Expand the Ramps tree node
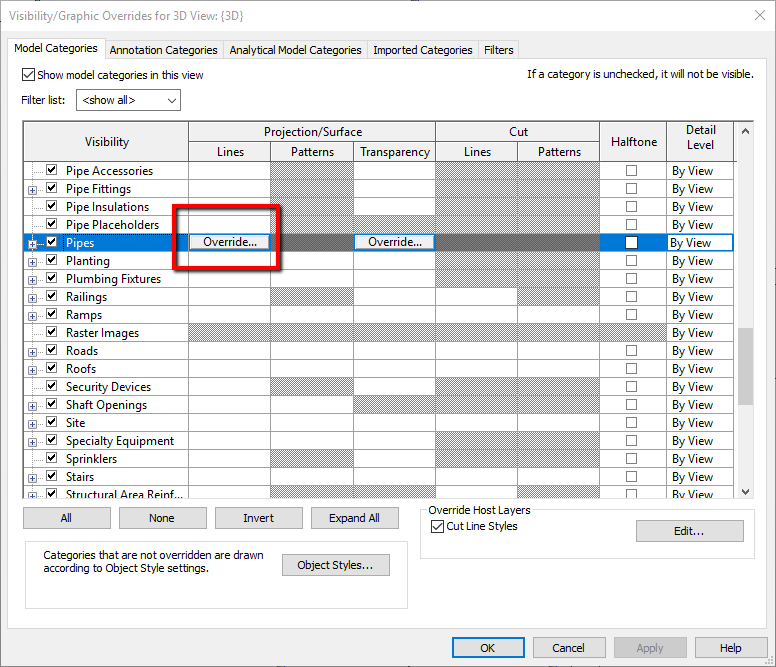This screenshot has height=667, width=776. 33,316
